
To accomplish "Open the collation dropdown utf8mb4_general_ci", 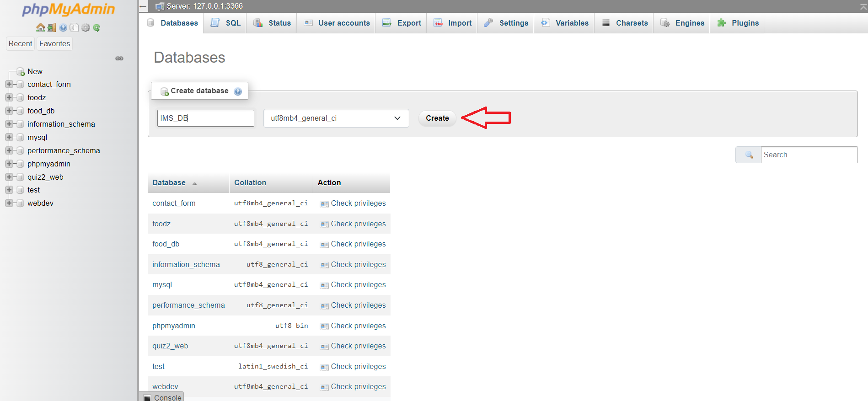I will click(x=336, y=118).
